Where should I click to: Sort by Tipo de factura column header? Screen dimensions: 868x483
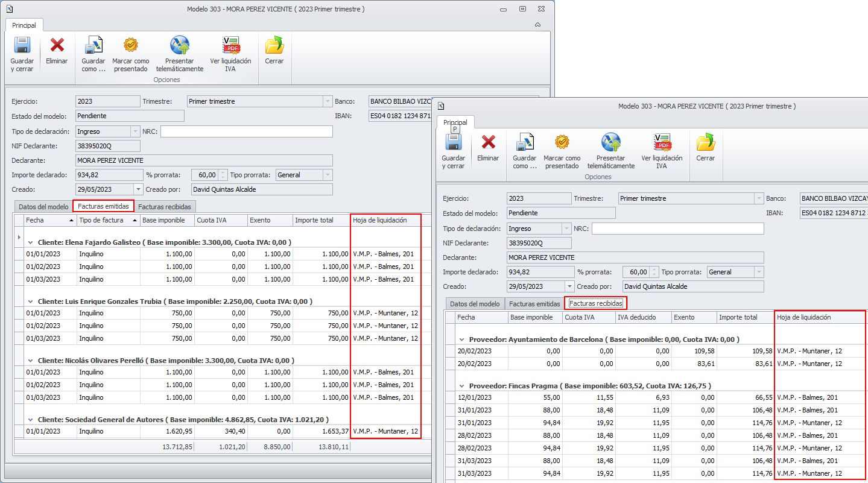pyautogui.click(x=101, y=221)
